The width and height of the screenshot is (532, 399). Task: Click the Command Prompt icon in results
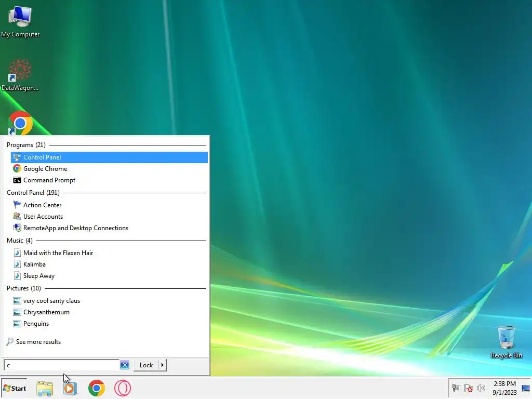(17, 180)
